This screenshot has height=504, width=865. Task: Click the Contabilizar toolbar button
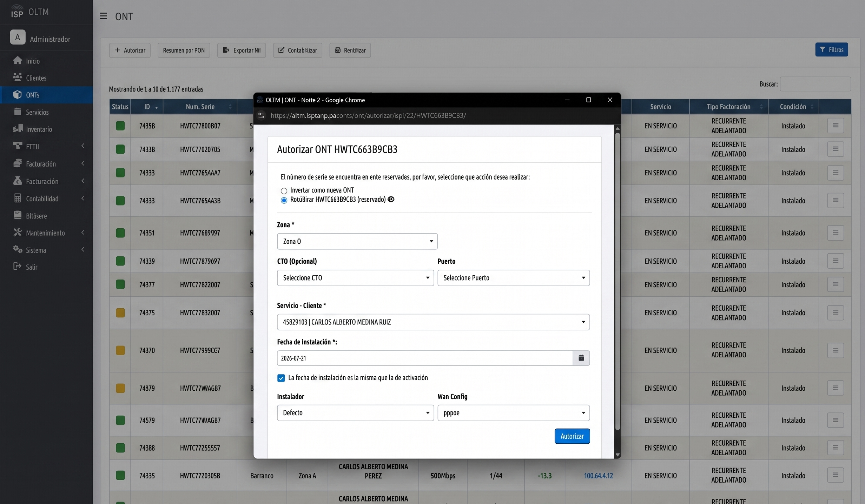click(297, 50)
